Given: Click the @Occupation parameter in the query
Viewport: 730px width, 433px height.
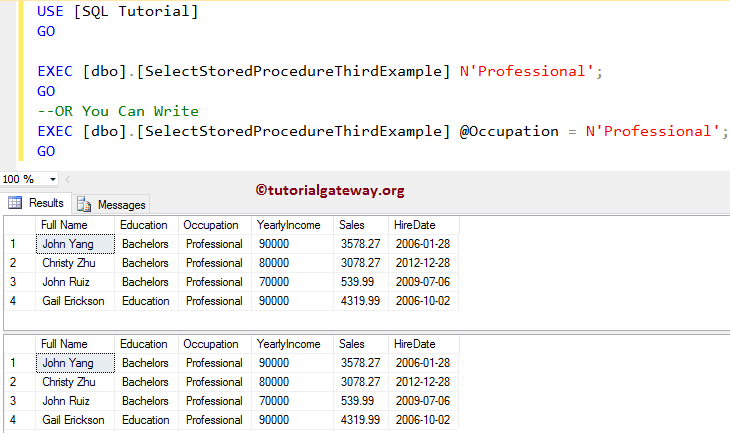Looking at the screenshot, I should (x=509, y=131).
